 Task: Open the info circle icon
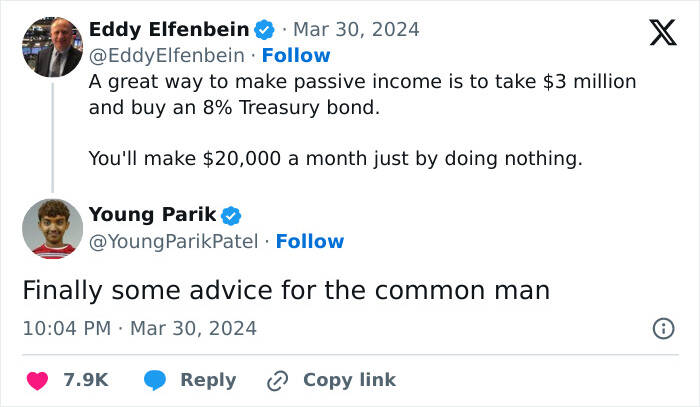click(661, 328)
